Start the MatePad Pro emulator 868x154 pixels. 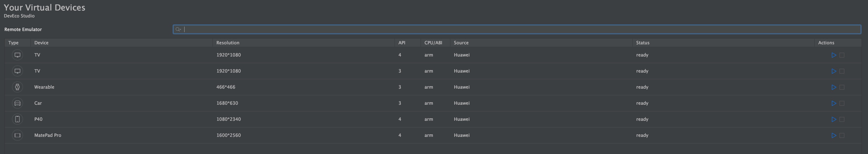coord(834,135)
